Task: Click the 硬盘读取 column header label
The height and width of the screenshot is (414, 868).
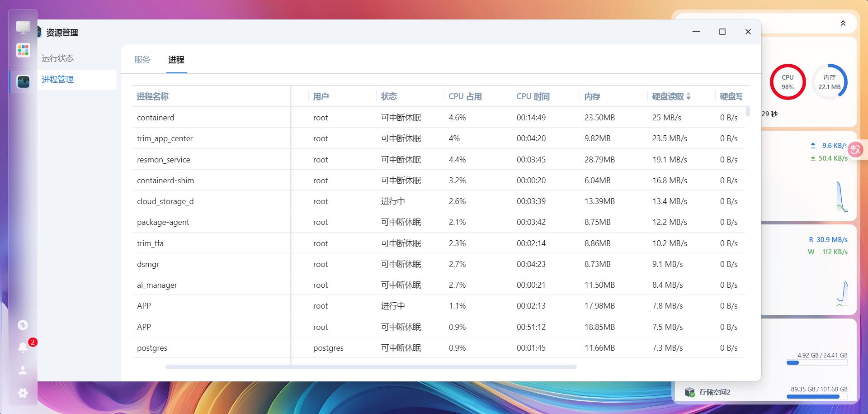Action: click(x=668, y=96)
